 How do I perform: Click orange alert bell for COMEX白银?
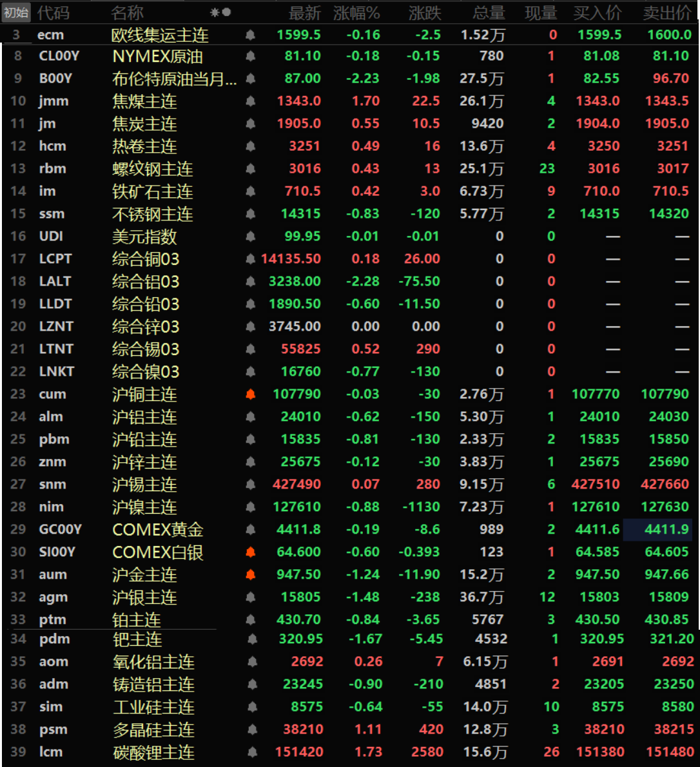pos(251,552)
